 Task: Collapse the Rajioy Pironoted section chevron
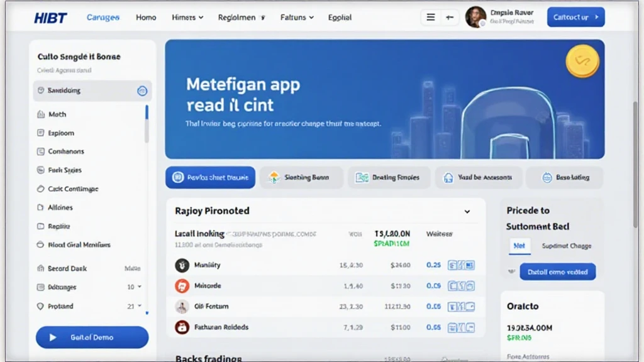[467, 212]
